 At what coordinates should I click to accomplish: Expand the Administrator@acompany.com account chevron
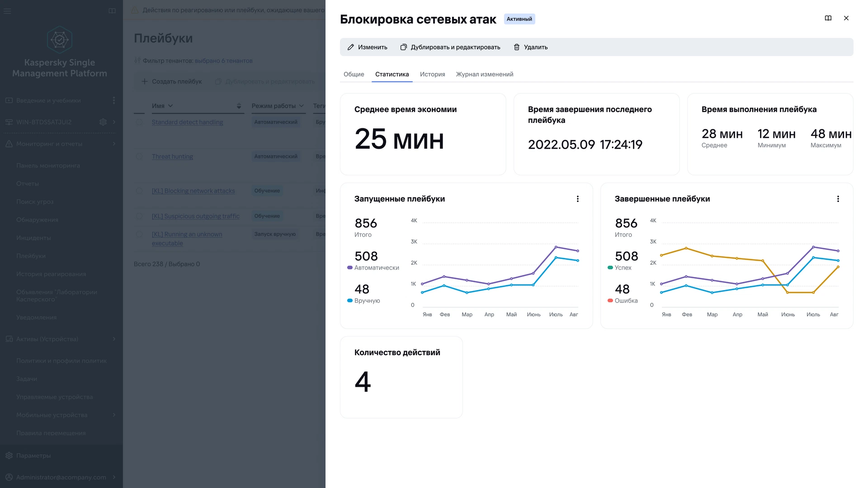pos(114,477)
